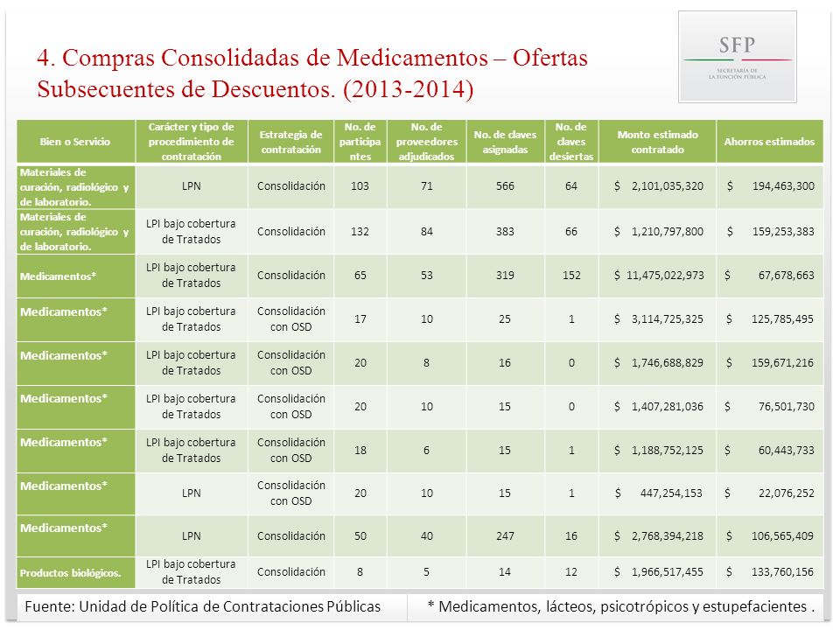Select the amount 1,966,517,455
Screen dimensions: 840x630
pyautogui.click(x=667, y=572)
